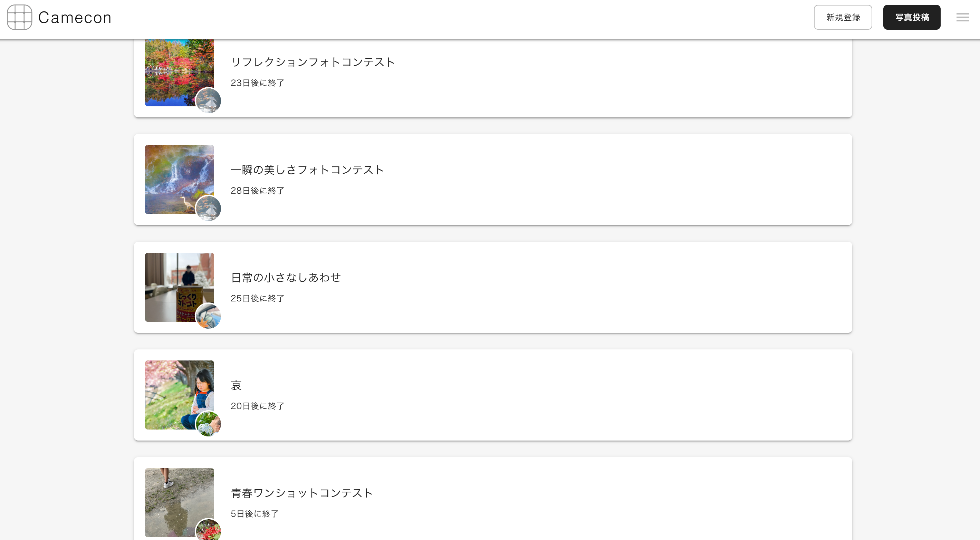Click the drink can thumbnail
Image resolution: width=980 pixels, height=540 pixels.
[x=173, y=283]
